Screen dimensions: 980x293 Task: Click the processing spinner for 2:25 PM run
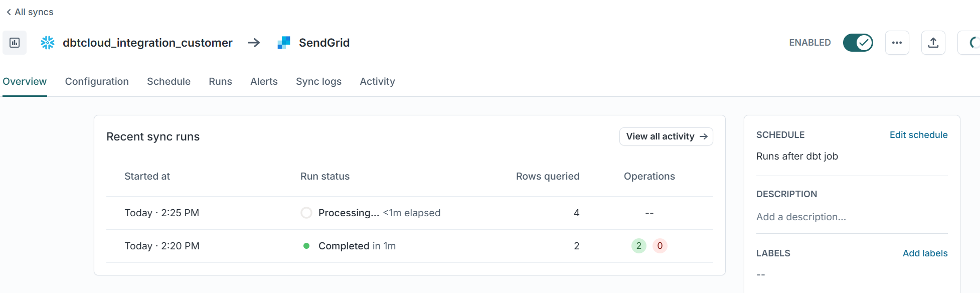[306, 213]
